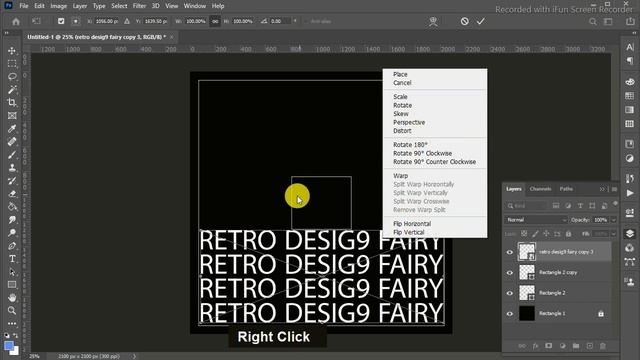Select the Frame tool

tap(12, 116)
